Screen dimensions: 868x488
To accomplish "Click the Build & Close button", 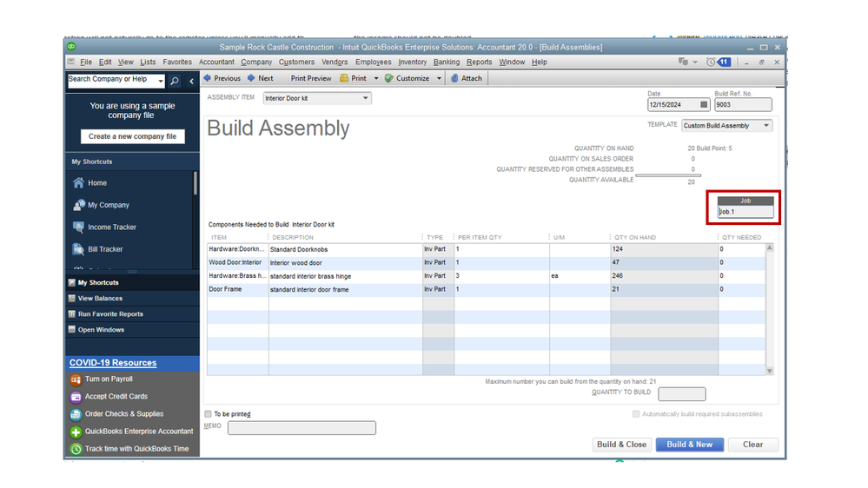I will coord(621,445).
